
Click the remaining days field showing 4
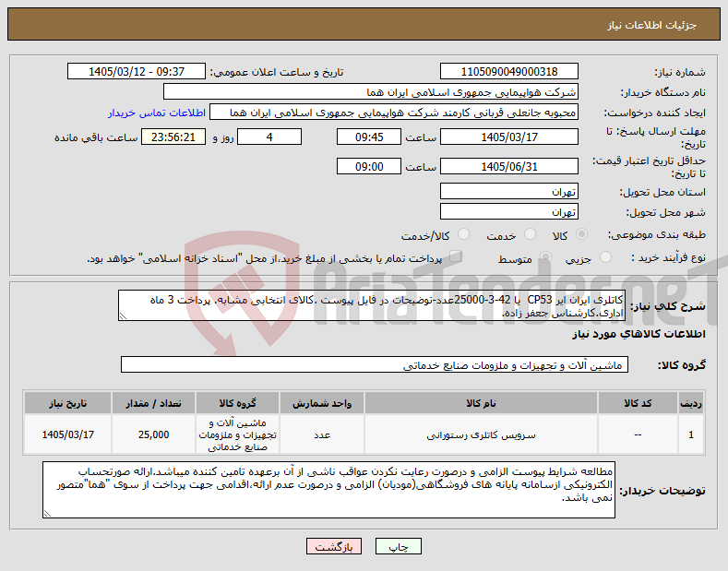pyautogui.click(x=269, y=137)
